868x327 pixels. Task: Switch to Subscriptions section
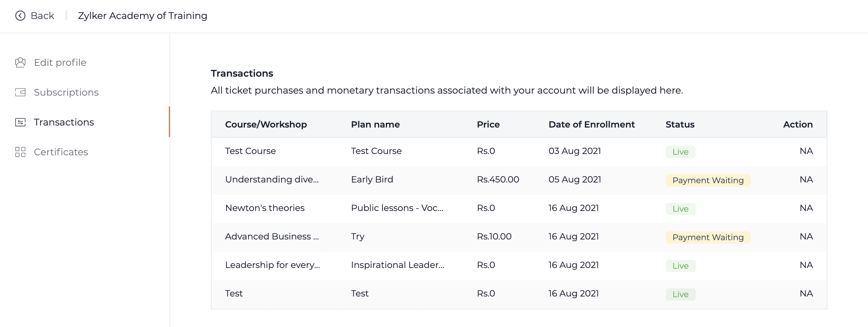tap(66, 92)
